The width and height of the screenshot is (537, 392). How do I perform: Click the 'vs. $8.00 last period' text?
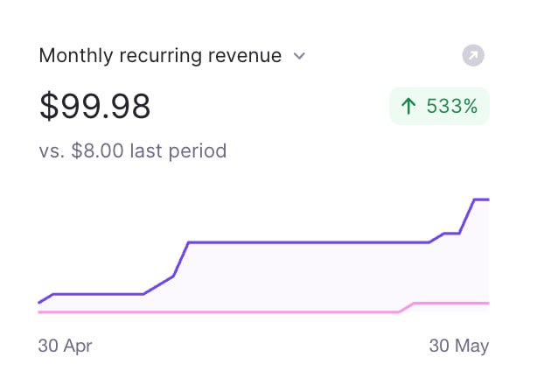[x=133, y=150]
